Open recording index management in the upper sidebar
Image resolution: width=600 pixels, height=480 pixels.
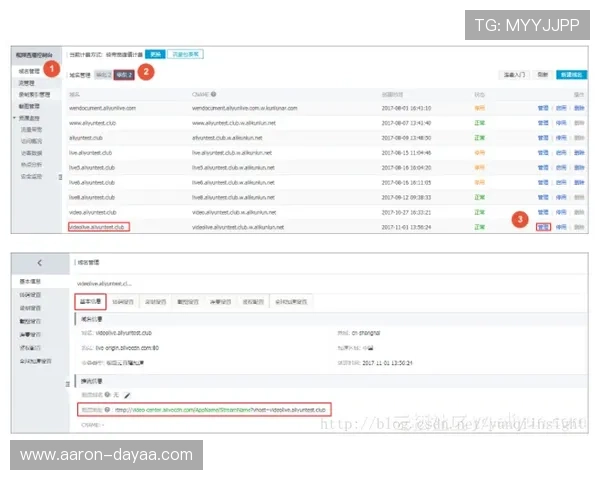click(x=34, y=95)
